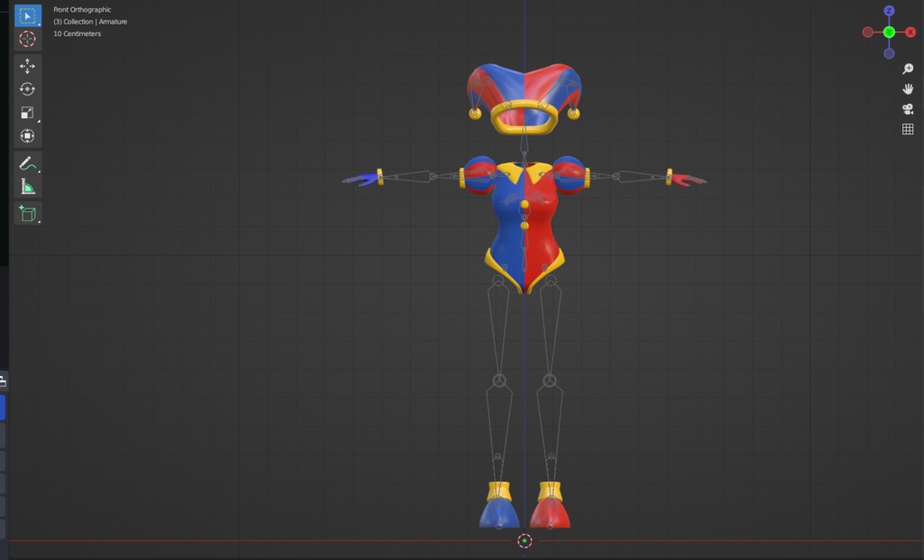Select the Box Select tool
Image resolution: width=924 pixels, height=560 pixels.
coord(27,14)
